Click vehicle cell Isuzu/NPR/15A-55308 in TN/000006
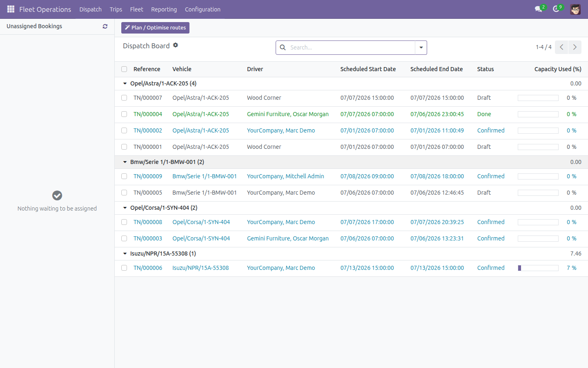 (200, 268)
